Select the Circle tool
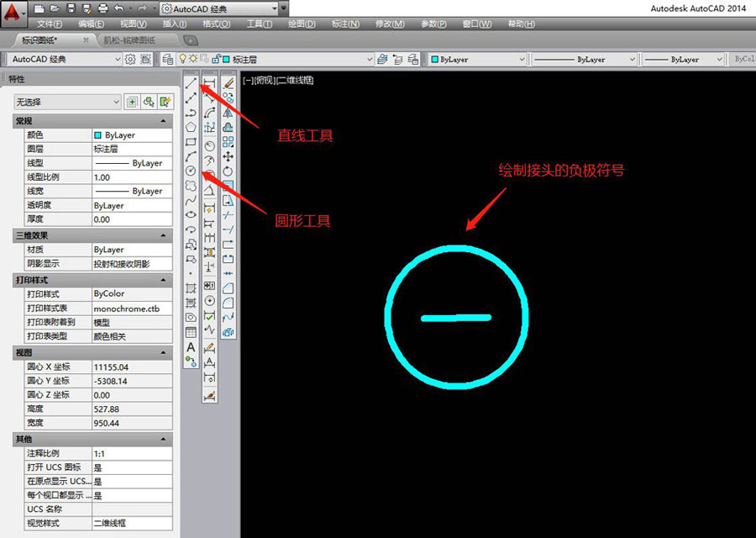The height and width of the screenshot is (538, 756). click(x=191, y=171)
